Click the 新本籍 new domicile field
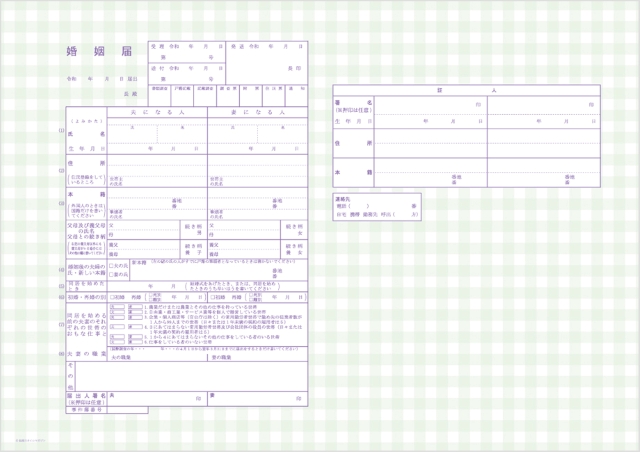640x452 pixels. pyautogui.click(x=218, y=270)
